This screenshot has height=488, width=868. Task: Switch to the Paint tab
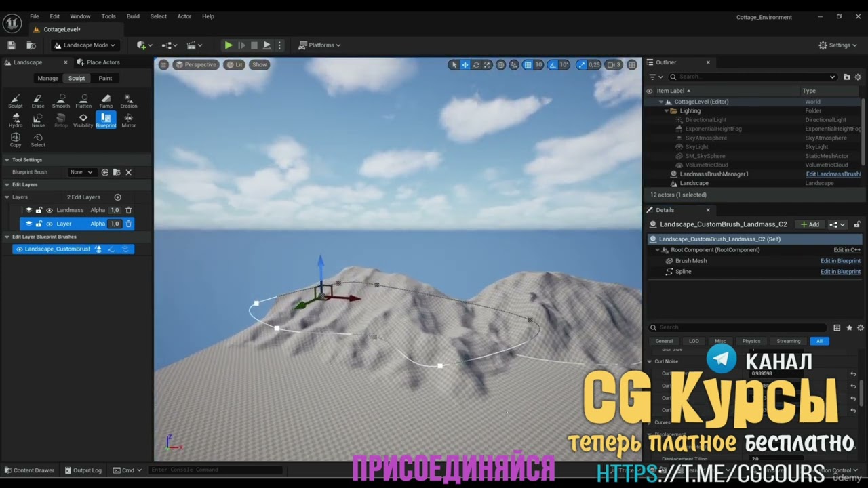pos(105,79)
